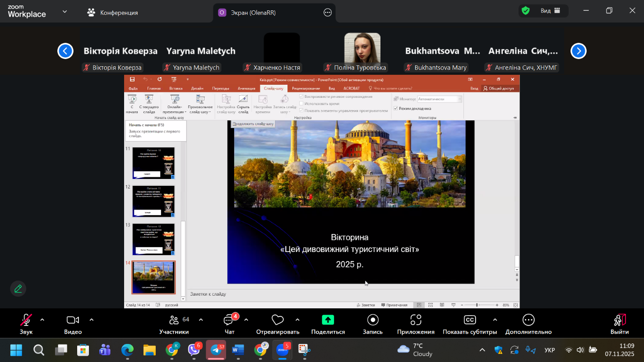The width and height of the screenshot is (644, 362).
Task: Show captions with the CC icon
Action: pos(470,320)
